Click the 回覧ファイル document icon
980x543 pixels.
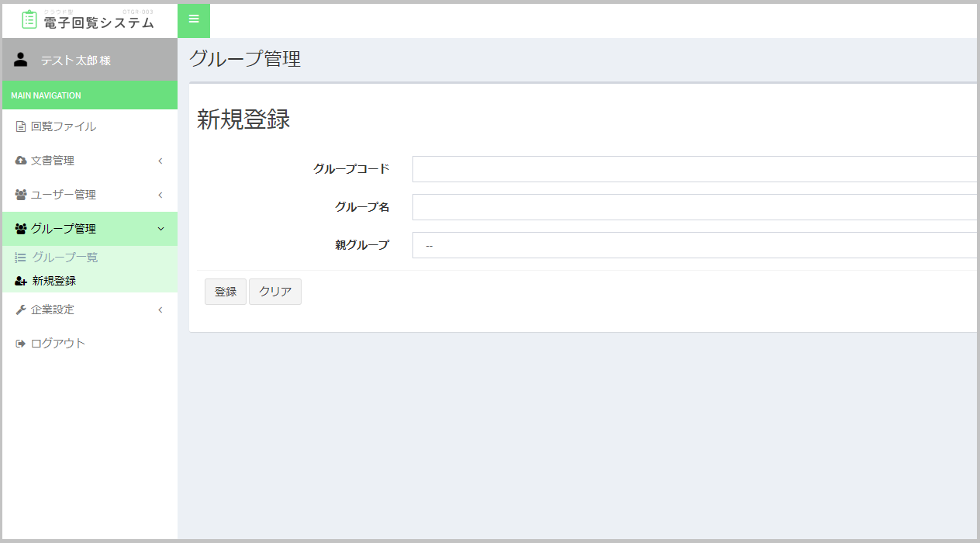[x=21, y=126]
